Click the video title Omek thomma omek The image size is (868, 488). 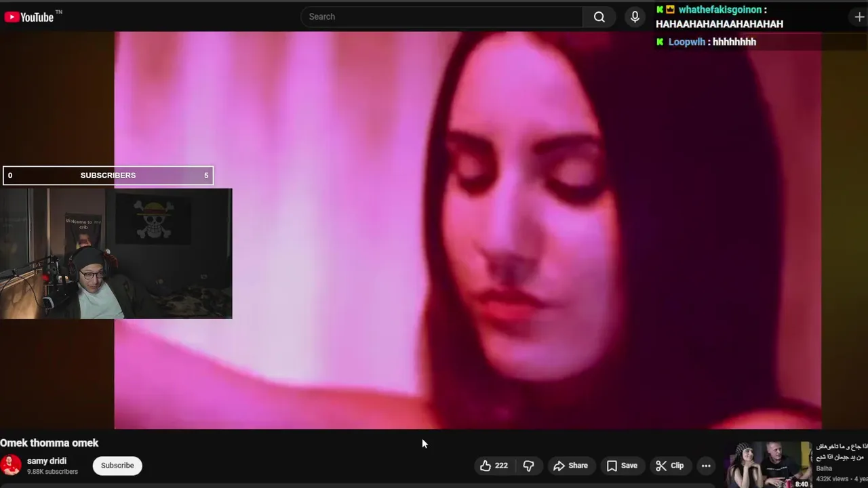50,443
